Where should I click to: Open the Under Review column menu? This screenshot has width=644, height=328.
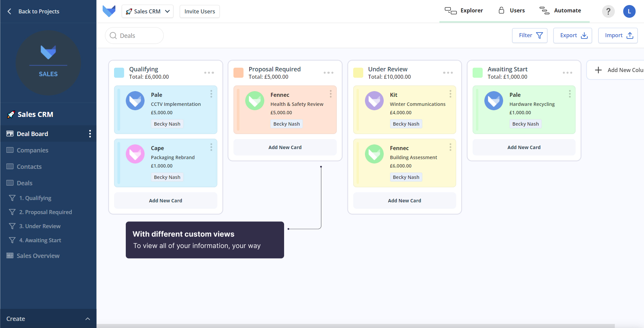[448, 73]
